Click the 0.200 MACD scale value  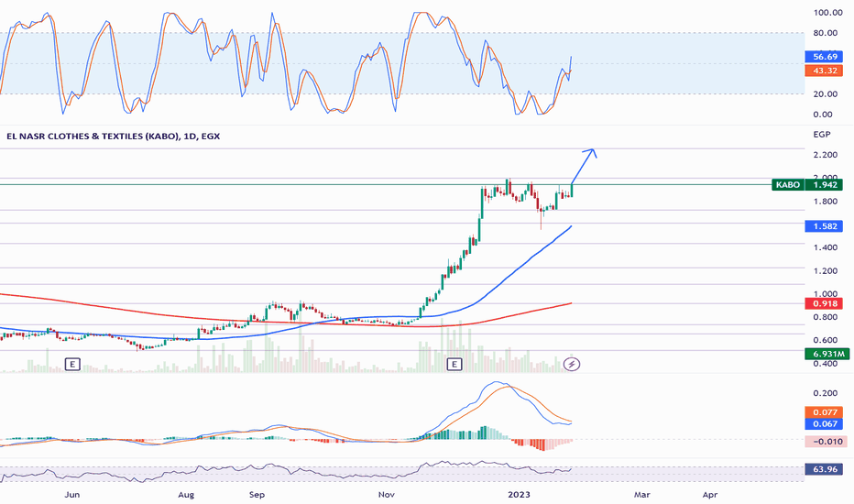[x=825, y=393]
